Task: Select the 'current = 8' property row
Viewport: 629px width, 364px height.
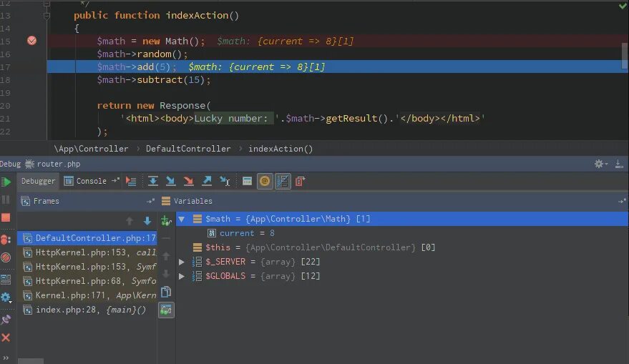Action: tap(402, 233)
